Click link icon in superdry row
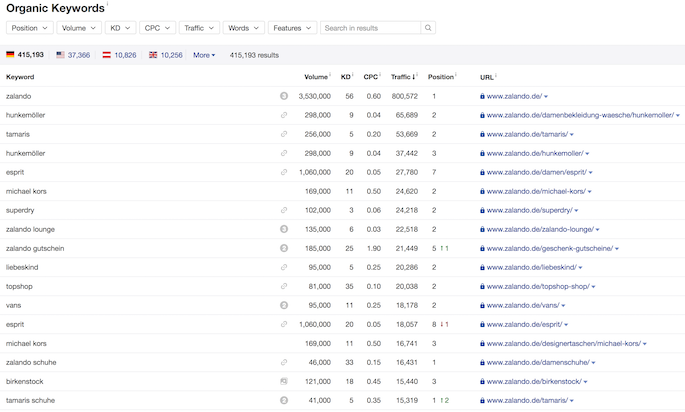The width and height of the screenshot is (685, 412). (284, 210)
